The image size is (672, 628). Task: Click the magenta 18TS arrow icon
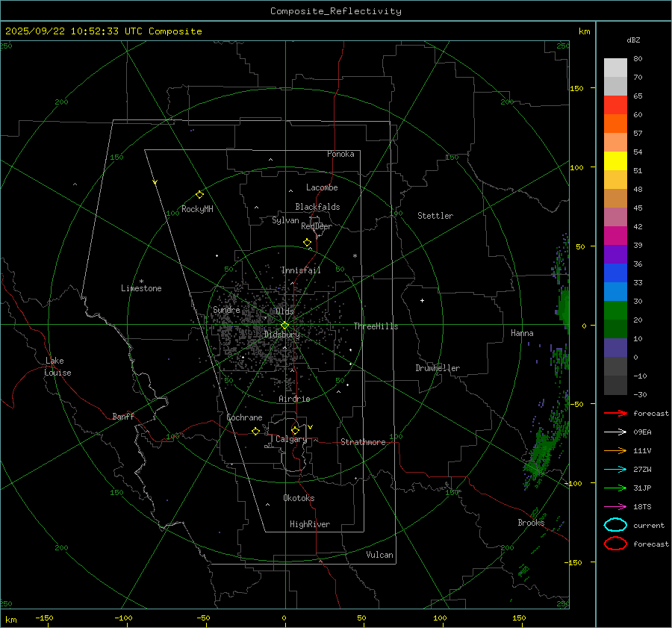pos(615,506)
